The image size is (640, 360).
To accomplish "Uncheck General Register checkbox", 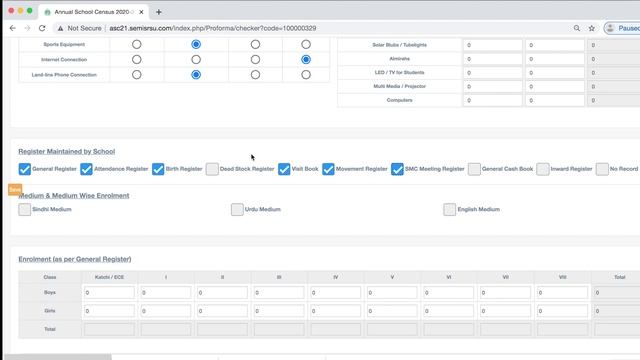I will coord(24,169).
